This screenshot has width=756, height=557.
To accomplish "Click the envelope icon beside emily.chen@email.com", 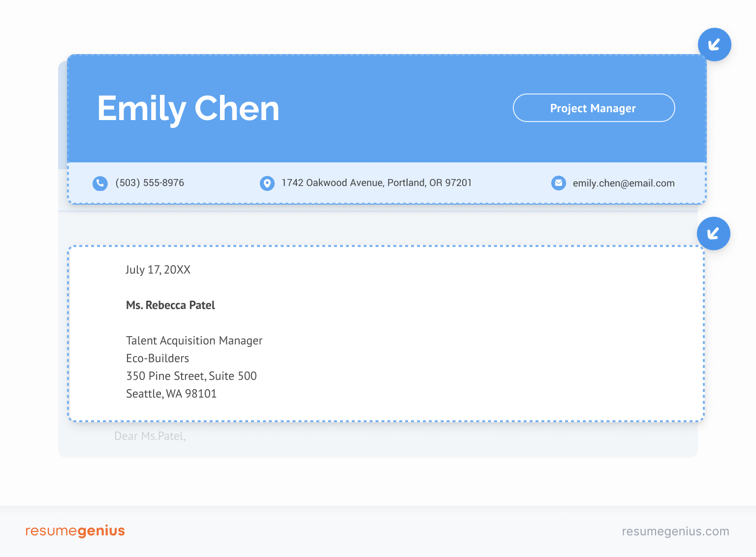I will (x=559, y=183).
